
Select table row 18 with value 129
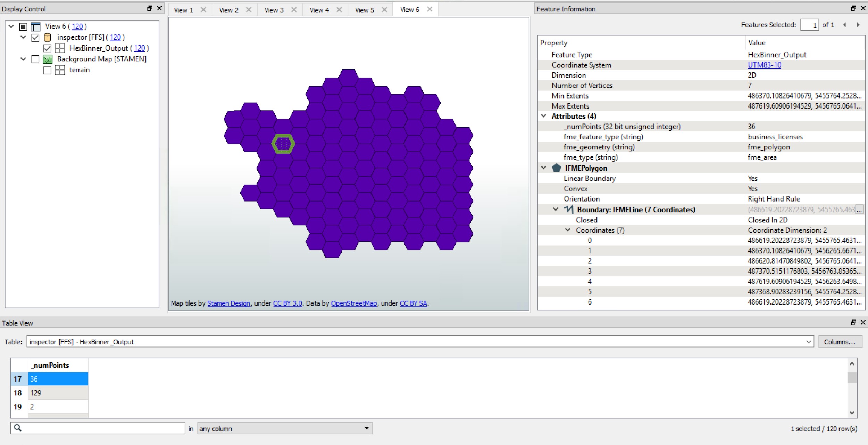point(58,393)
